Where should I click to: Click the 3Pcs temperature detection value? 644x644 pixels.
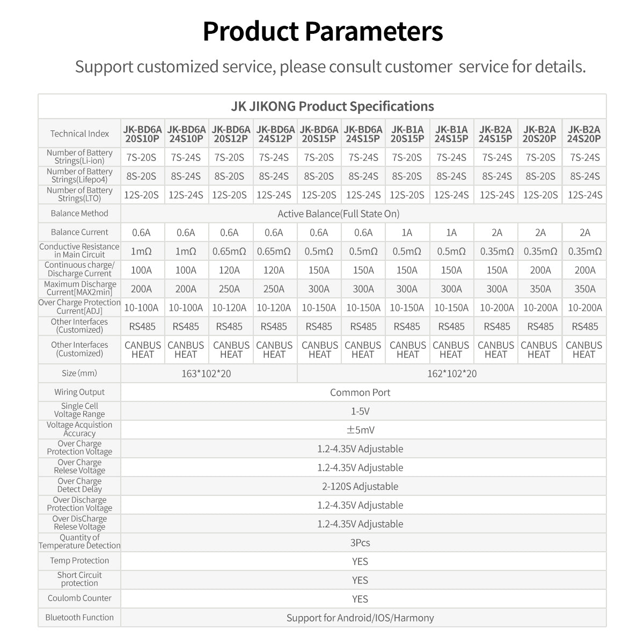pos(360,543)
